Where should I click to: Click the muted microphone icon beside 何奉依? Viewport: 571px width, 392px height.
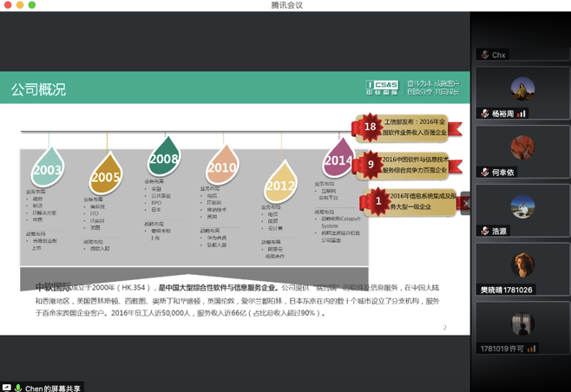pos(485,173)
